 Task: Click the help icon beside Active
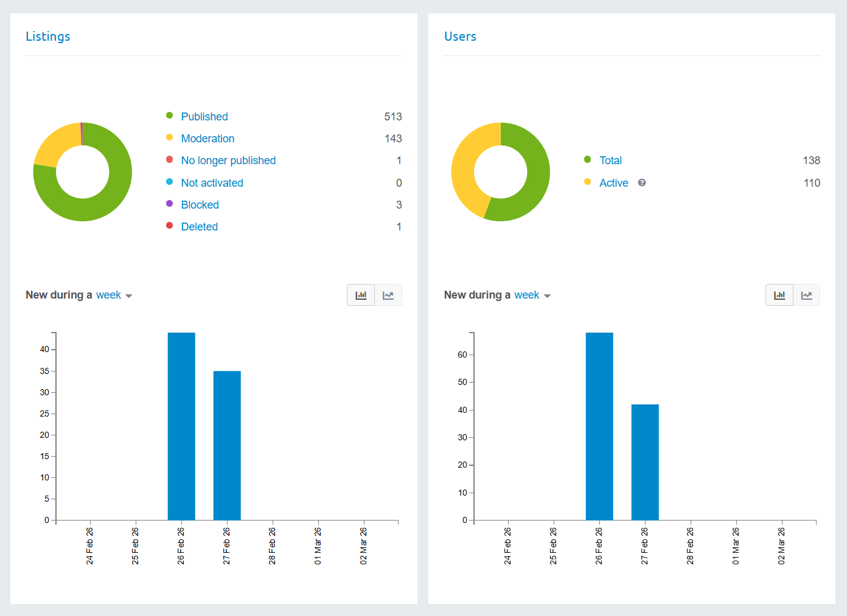[642, 182]
